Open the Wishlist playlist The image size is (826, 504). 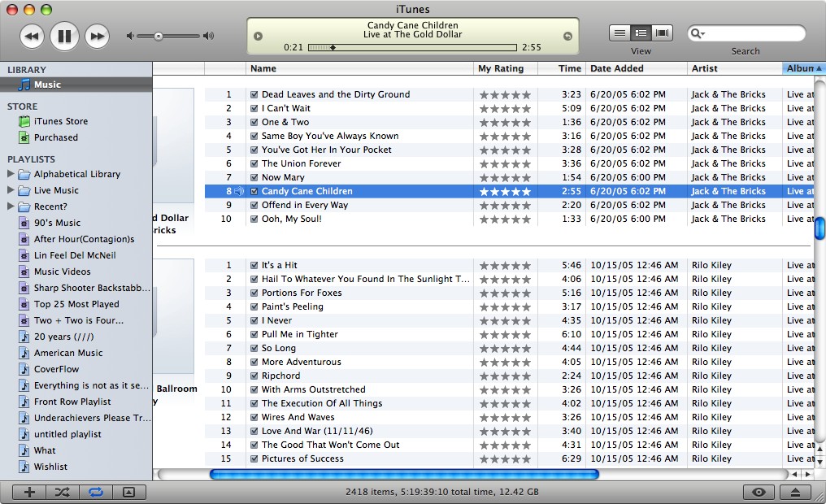tap(50, 467)
